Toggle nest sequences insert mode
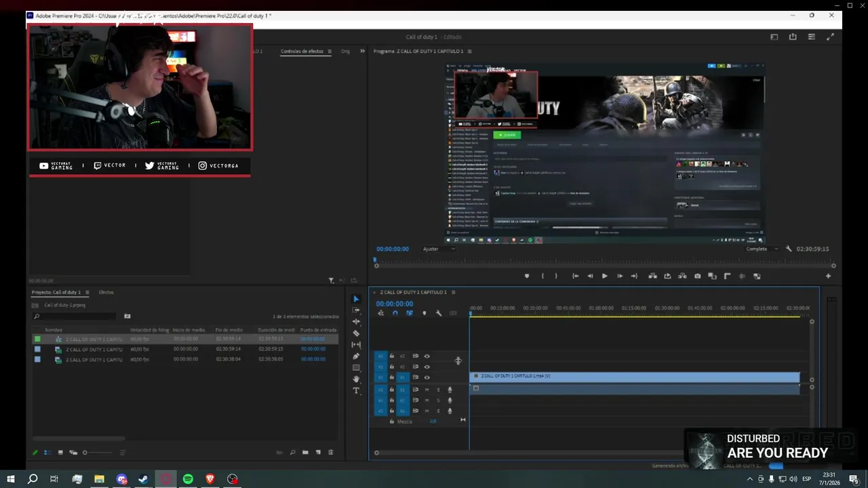Screen dimensions: 868x488 [380, 313]
